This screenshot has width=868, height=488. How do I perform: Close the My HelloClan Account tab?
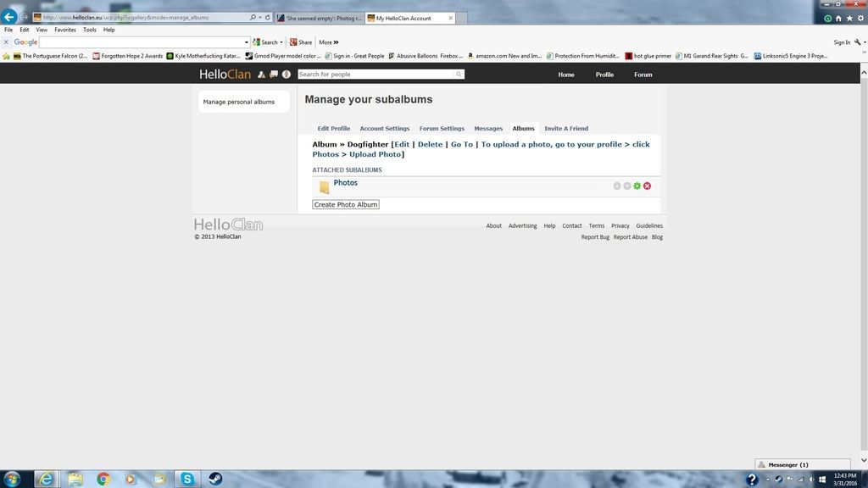451,19
